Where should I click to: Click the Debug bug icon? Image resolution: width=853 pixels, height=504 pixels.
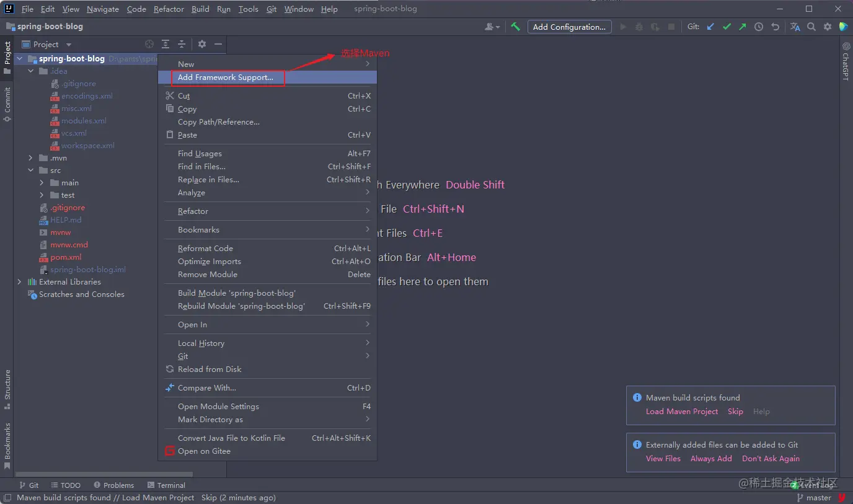point(639,27)
